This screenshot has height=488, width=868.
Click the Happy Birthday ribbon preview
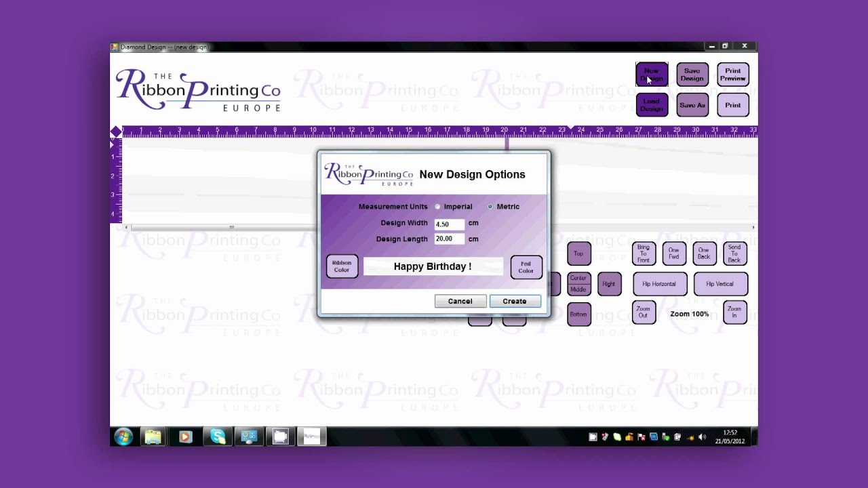click(433, 266)
